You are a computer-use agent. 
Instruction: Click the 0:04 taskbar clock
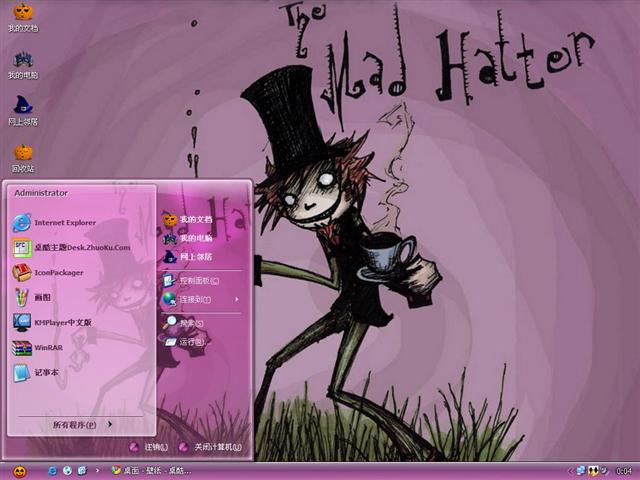click(x=624, y=471)
